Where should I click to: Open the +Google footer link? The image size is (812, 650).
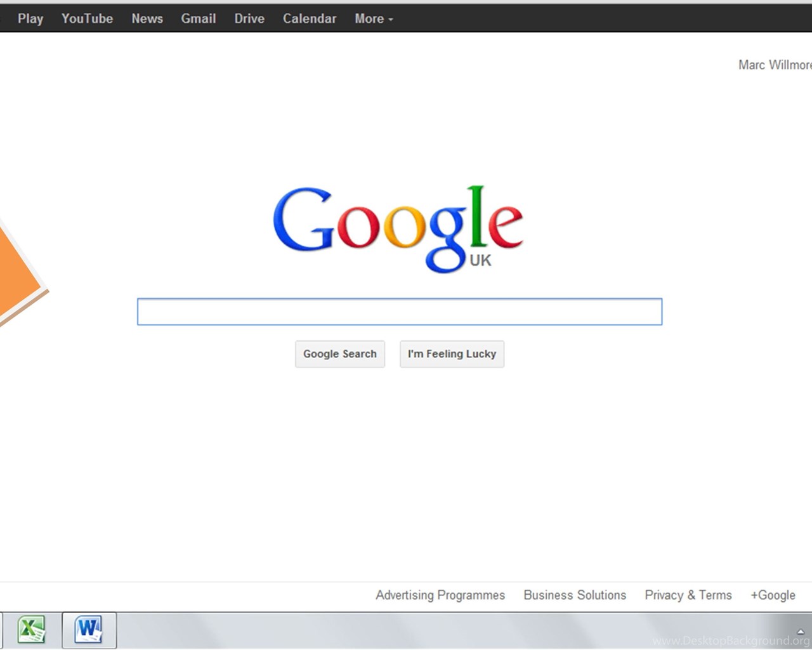[x=773, y=595]
